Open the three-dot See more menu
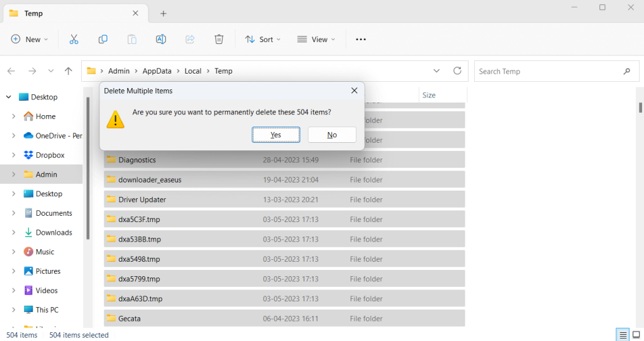Viewport: 644px width, 341px height. point(360,39)
